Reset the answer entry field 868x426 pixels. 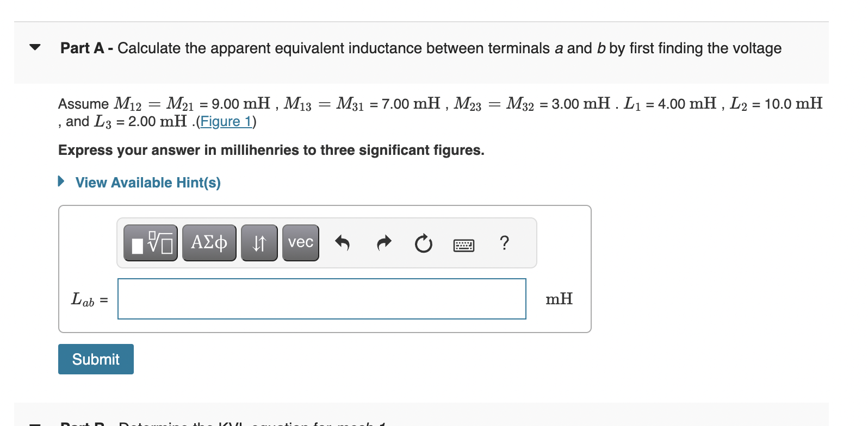coord(424,244)
